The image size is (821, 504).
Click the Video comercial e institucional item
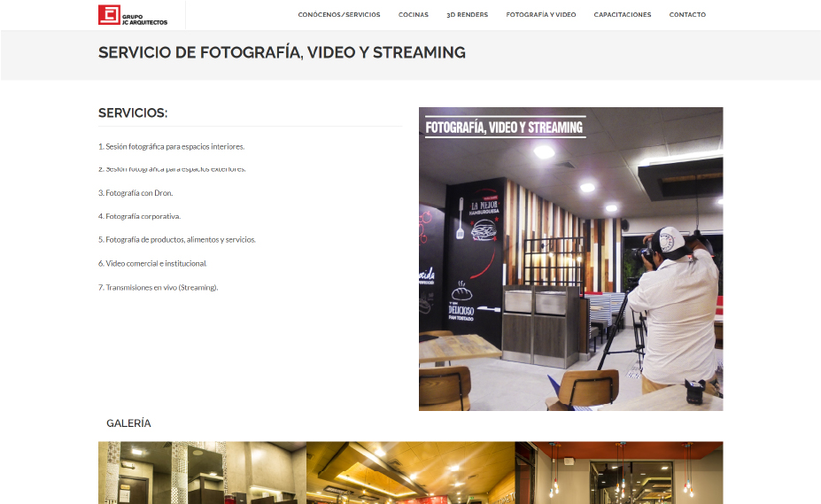pos(152,264)
